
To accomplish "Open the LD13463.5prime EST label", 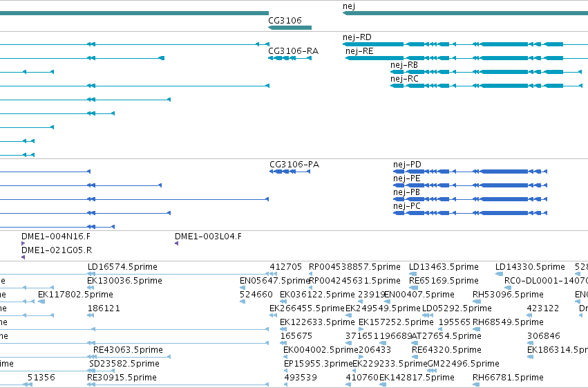I will coord(444,267).
